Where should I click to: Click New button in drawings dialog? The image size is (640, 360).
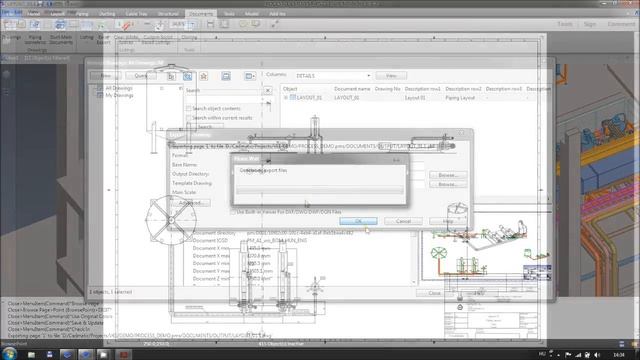[x=106, y=76]
